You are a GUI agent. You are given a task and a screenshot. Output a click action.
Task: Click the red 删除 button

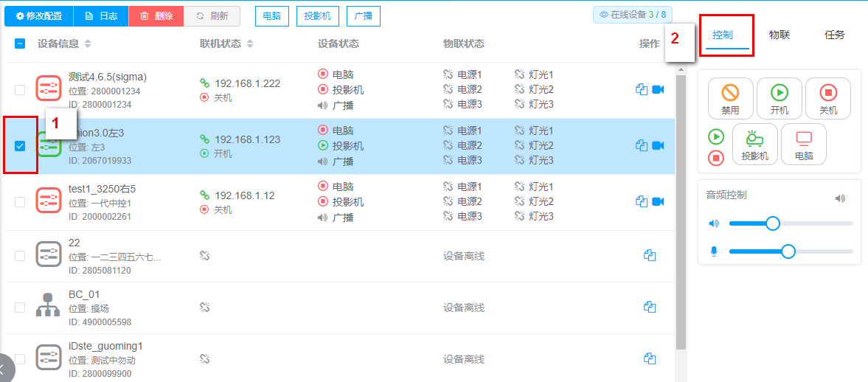pyautogui.click(x=156, y=15)
